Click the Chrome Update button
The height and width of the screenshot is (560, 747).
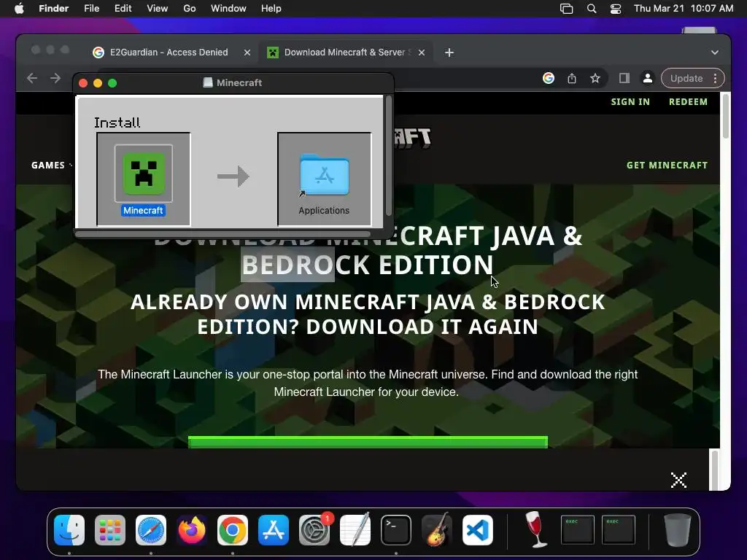686,78
